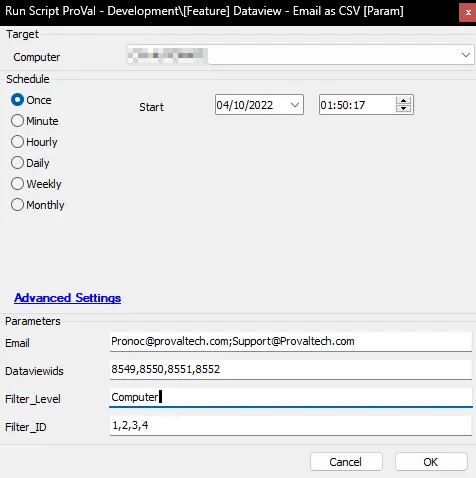The height and width of the screenshot is (478, 476).
Task: Open Advanced Settings link
Action: 68,298
